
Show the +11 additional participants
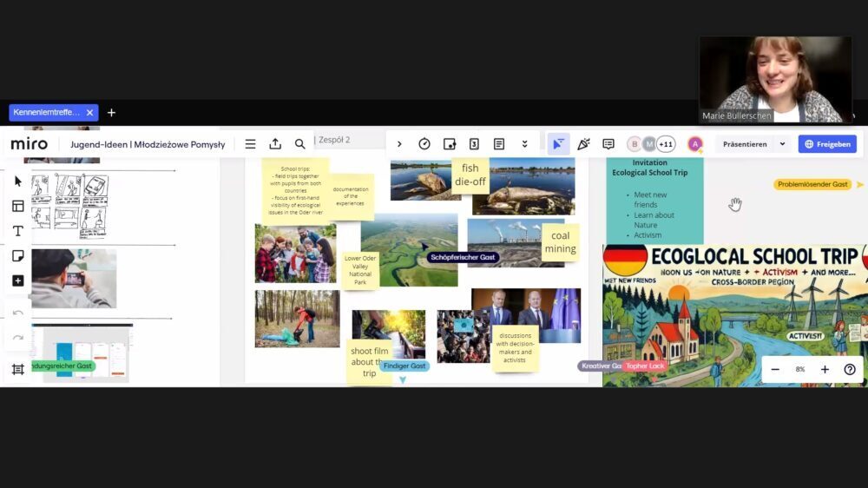coord(666,144)
